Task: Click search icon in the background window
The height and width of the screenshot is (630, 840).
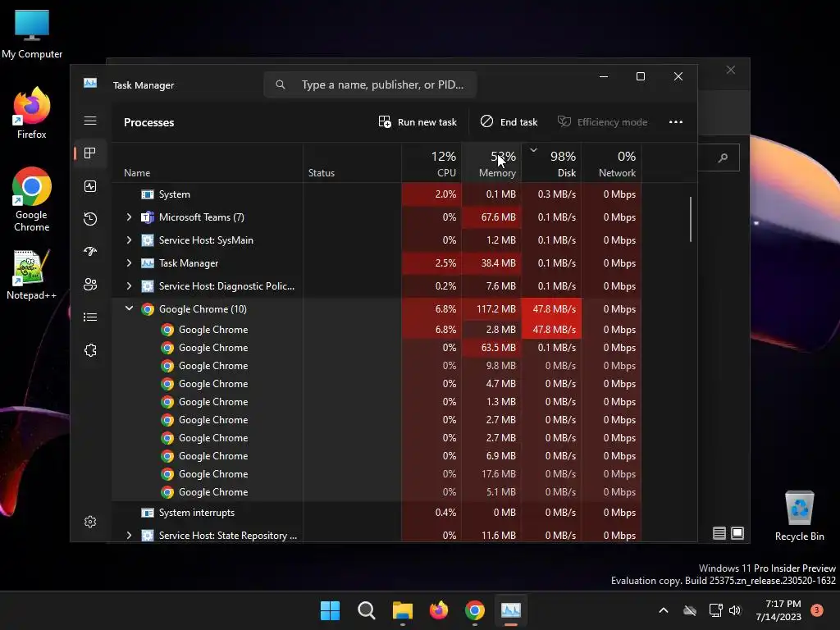Action: [x=723, y=157]
